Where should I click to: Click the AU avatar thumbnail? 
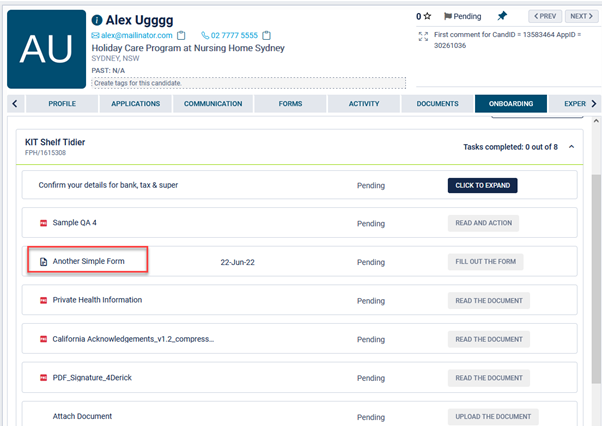click(x=46, y=49)
